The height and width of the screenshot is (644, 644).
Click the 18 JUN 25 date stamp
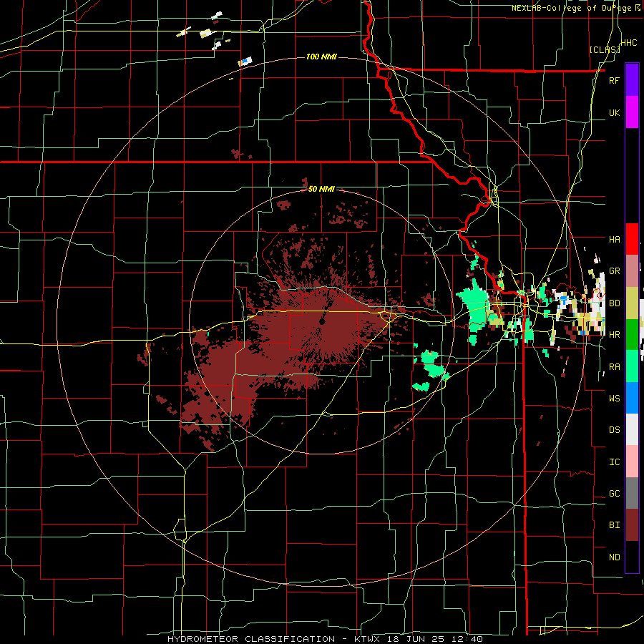(415, 639)
